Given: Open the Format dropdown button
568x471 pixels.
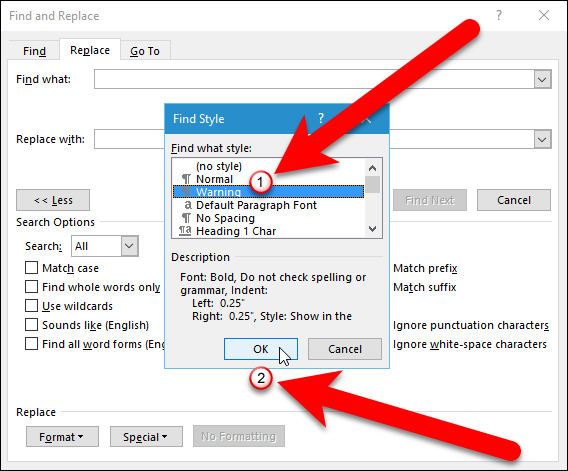Looking at the screenshot, I should coord(62,437).
